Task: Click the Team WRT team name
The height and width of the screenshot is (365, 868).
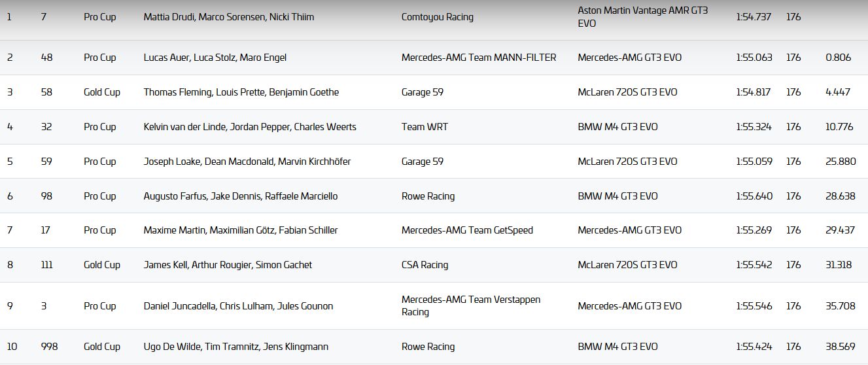Action: [425, 127]
